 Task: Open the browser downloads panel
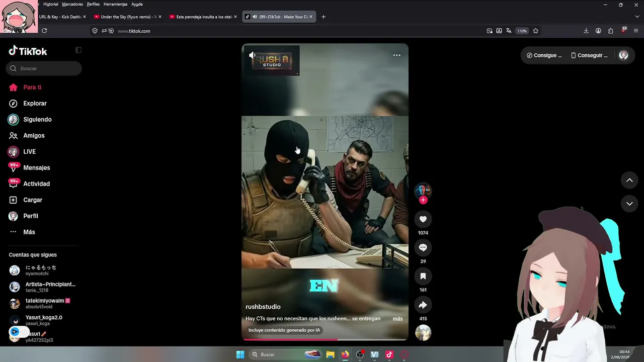coord(586,31)
